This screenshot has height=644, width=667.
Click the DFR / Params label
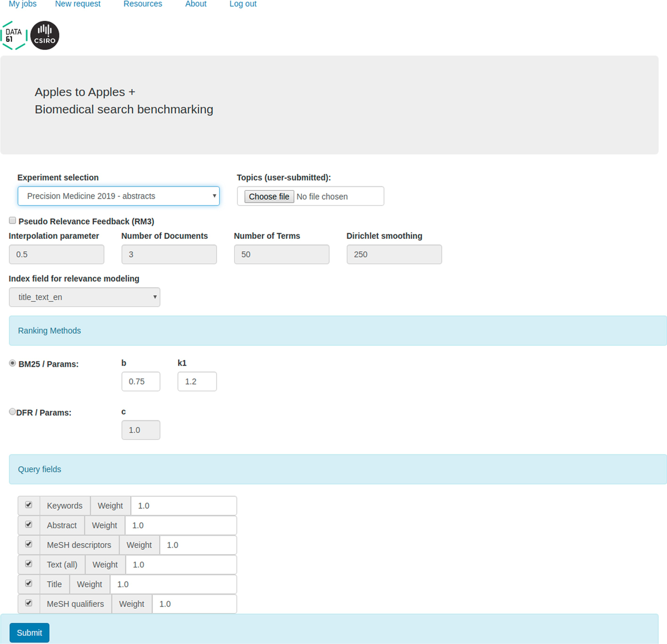pos(44,413)
